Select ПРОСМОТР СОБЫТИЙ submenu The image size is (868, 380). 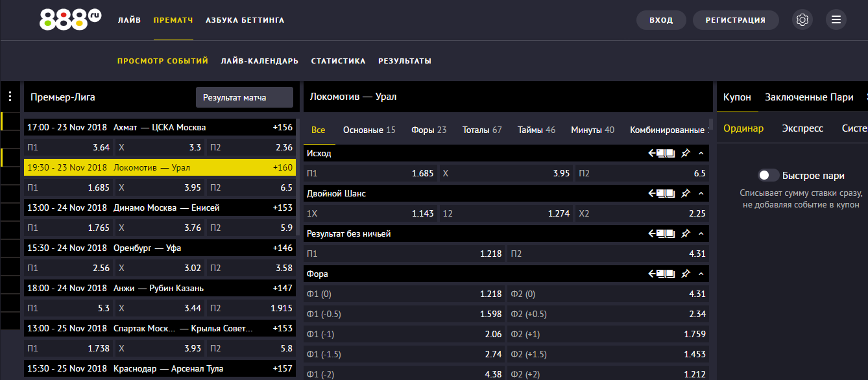(163, 61)
